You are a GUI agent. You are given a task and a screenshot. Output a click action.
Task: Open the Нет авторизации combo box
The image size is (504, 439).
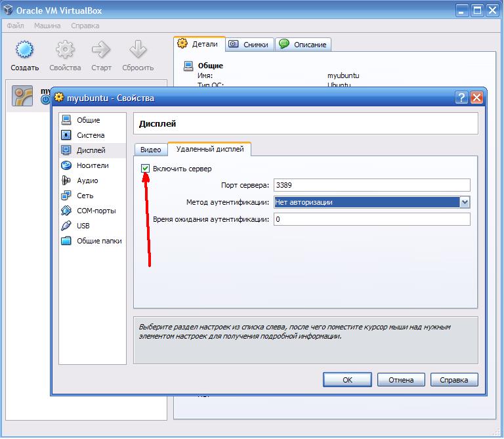click(372, 202)
